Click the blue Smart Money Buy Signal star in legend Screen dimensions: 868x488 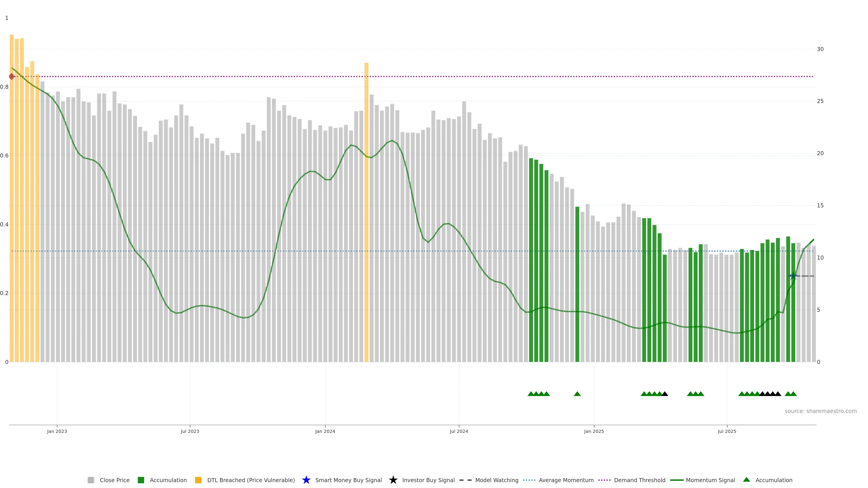306,480
